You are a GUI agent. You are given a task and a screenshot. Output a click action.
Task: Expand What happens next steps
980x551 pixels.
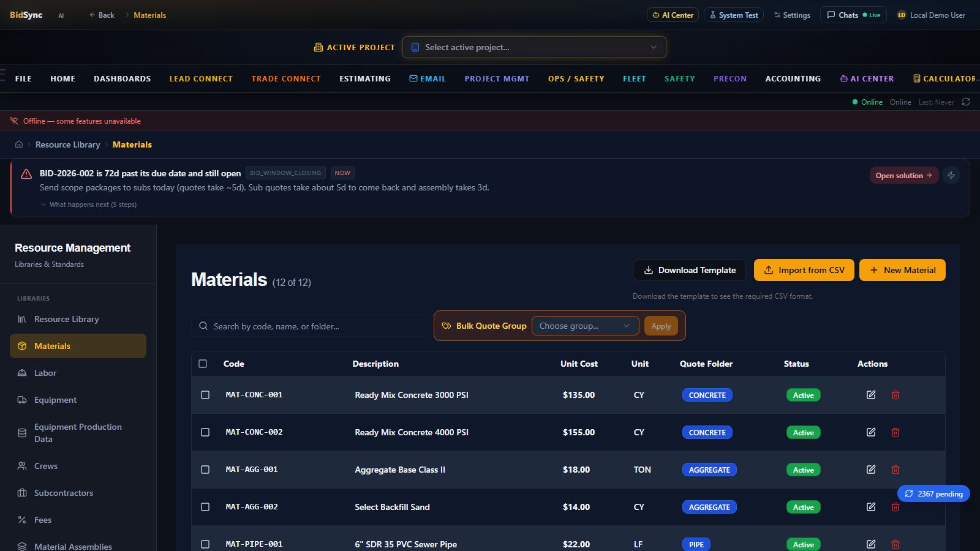[x=89, y=204]
